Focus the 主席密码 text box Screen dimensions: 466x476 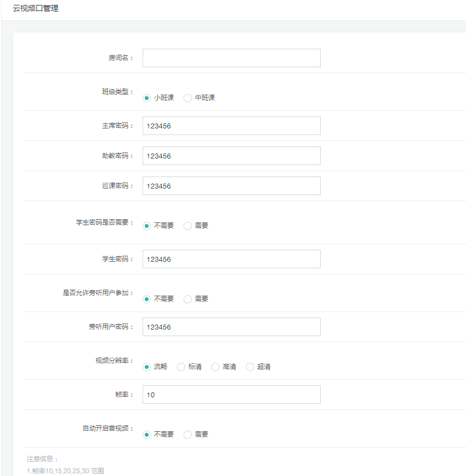(231, 126)
